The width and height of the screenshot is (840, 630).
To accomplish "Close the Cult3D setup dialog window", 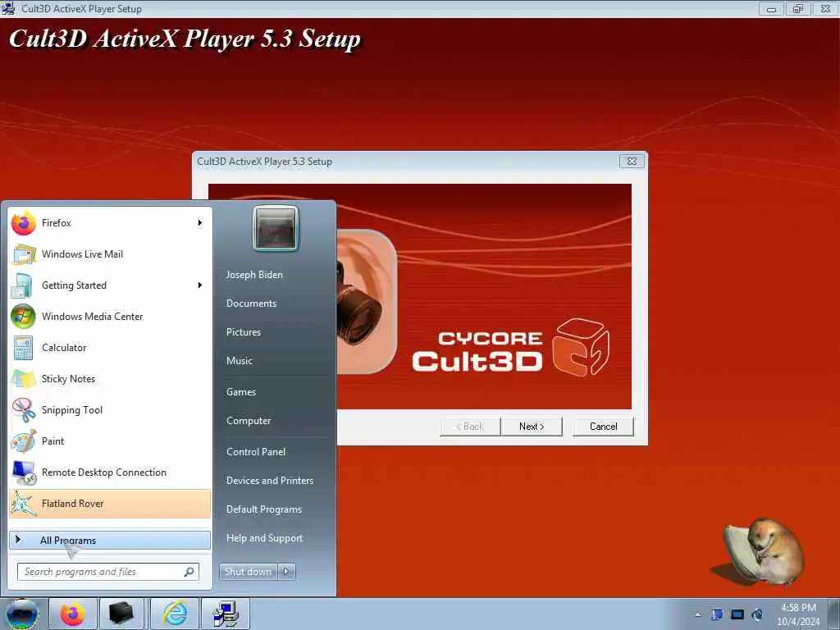I will [632, 162].
